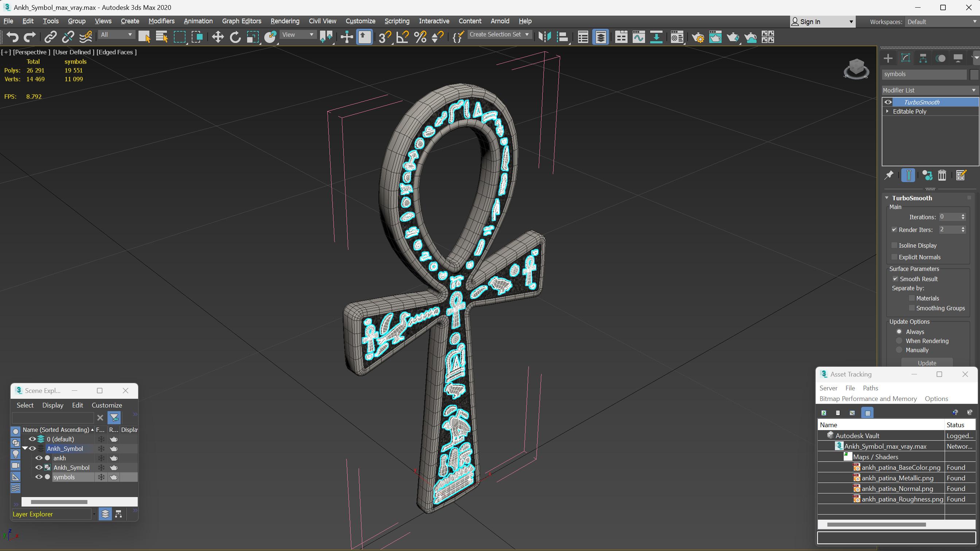The width and height of the screenshot is (980, 551).
Task: Click the Redo arrow in the toolbar
Action: pyautogui.click(x=29, y=37)
